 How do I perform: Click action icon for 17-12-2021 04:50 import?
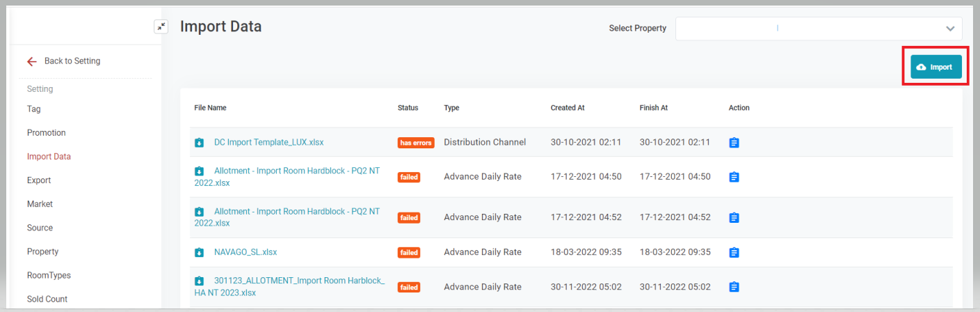[x=734, y=178]
